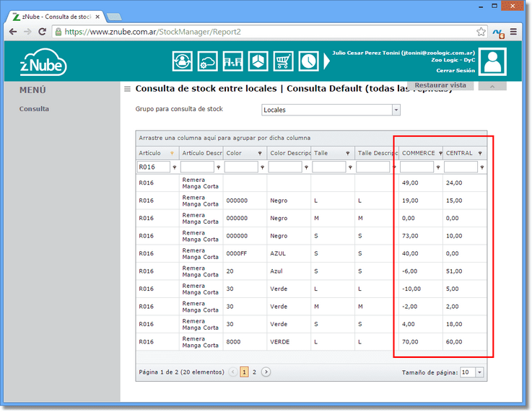Screen dimensions: 532x412
Task: Open the 3D box stock icon
Action: (258, 61)
